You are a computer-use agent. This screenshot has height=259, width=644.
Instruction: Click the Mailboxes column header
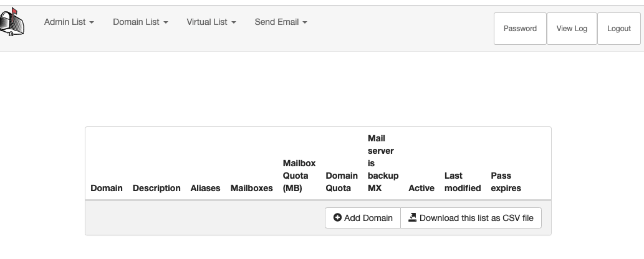pos(251,188)
